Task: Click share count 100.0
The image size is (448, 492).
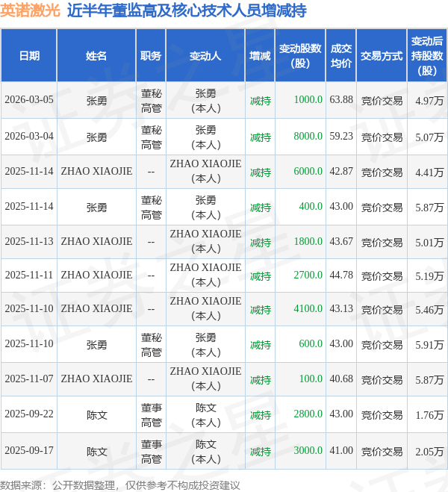Action: click(311, 379)
